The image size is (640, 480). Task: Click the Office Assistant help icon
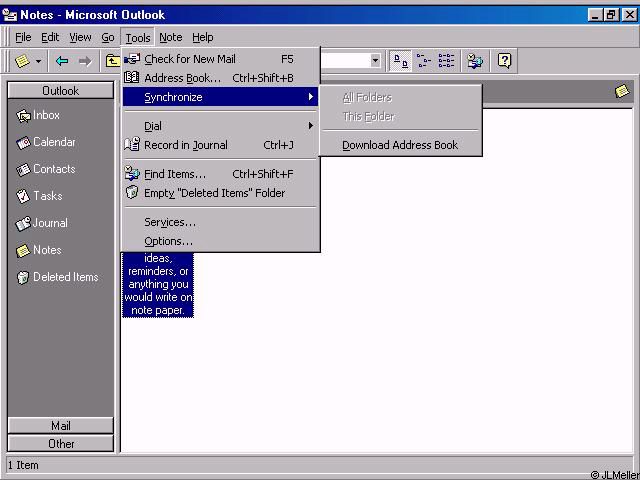tap(504, 61)
